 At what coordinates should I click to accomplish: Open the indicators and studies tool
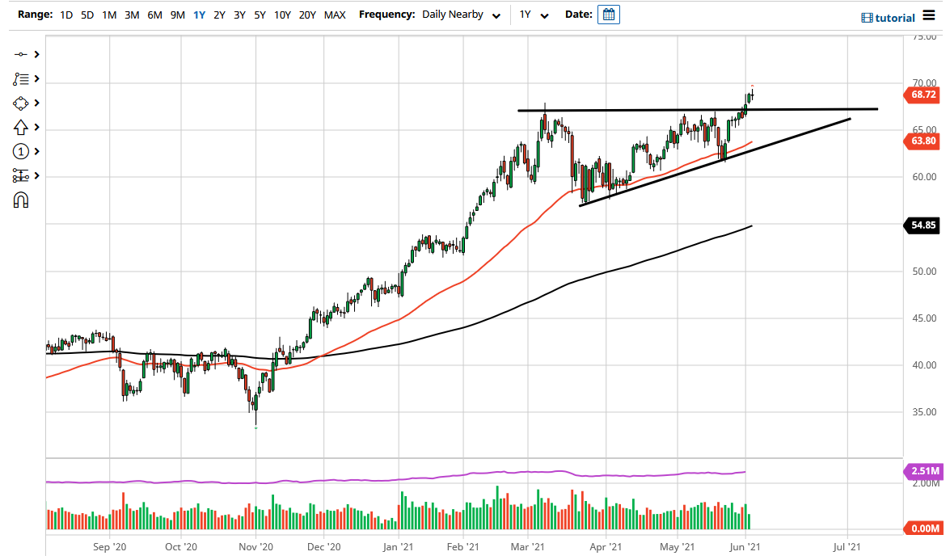[x=20, y=78]
